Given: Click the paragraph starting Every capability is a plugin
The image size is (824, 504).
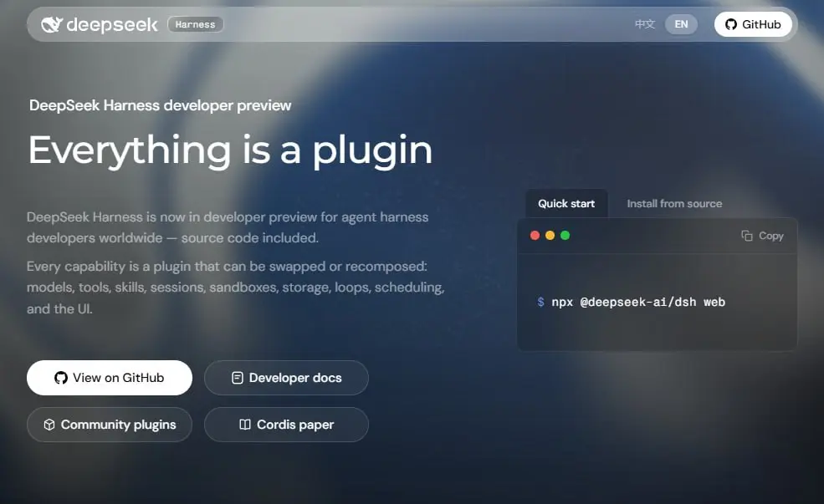Looking at the screenshot, I should click(235, 288).
